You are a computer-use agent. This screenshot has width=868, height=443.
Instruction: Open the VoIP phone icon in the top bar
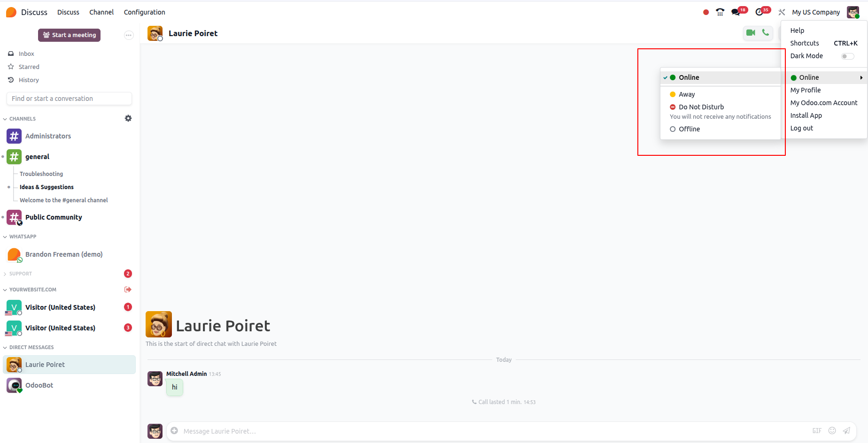720,12
